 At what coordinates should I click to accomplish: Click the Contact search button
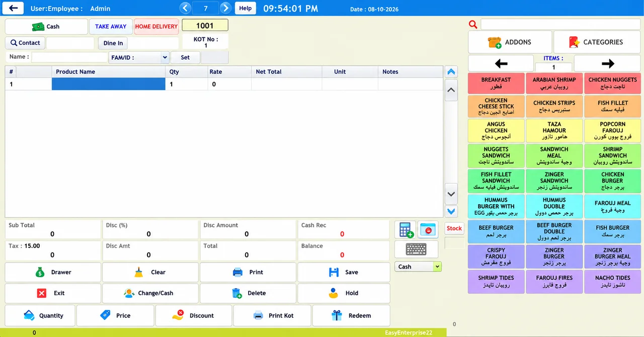click(25, 43)
